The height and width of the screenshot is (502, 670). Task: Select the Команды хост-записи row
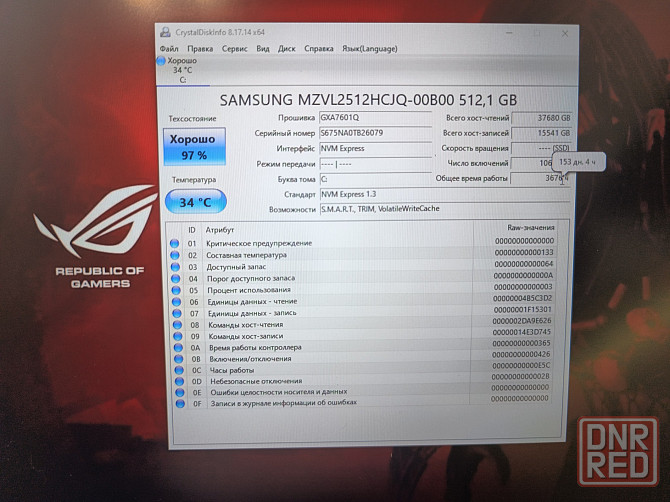[x=362, y=335]
